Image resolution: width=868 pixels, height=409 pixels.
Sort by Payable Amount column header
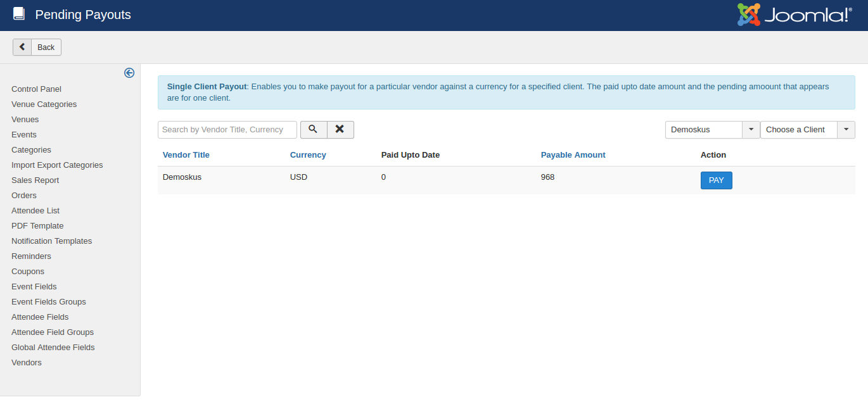point(573,155)
